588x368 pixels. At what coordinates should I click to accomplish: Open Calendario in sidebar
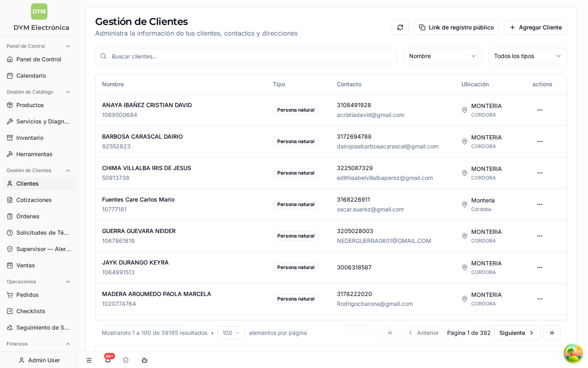[39, 76]
